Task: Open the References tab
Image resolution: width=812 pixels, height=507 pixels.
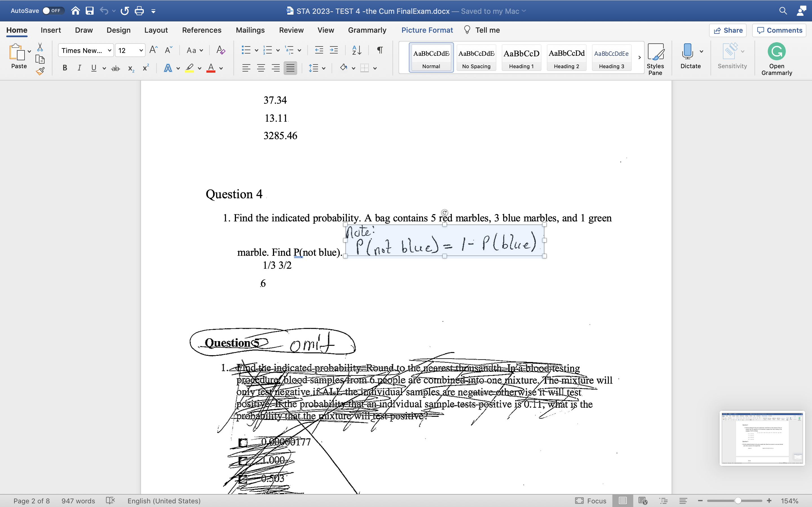Action: point(201,30)
